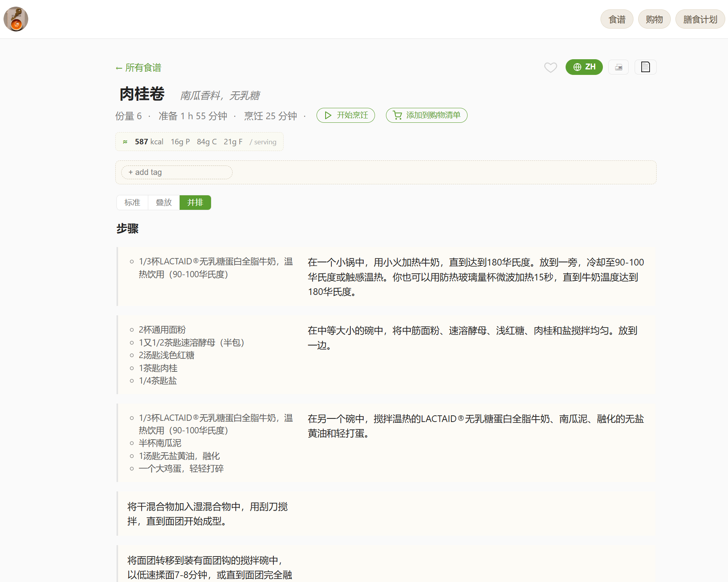
Task: Open the printer icon to print the recipe
Action: (618, 67)
